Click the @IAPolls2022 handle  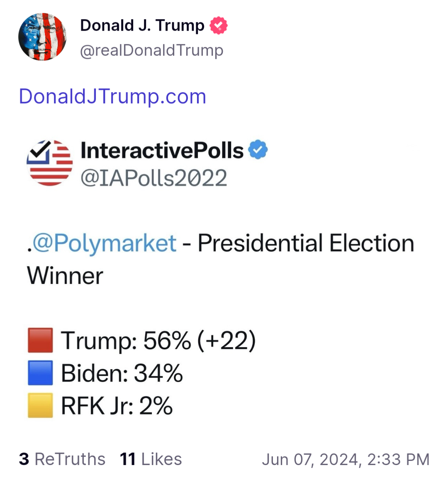point(153,178)
